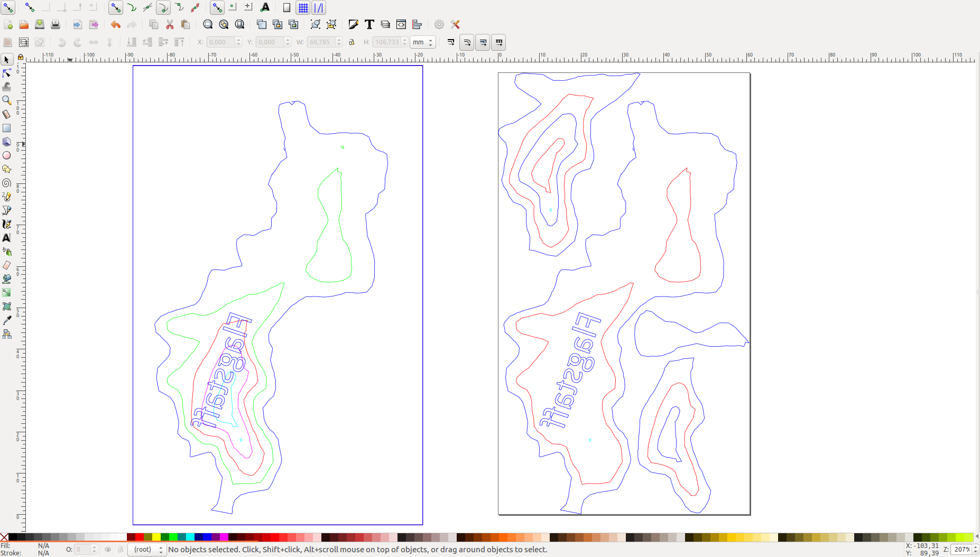
Task: Zoom to fit drawing in window
Action: [224, 24]
